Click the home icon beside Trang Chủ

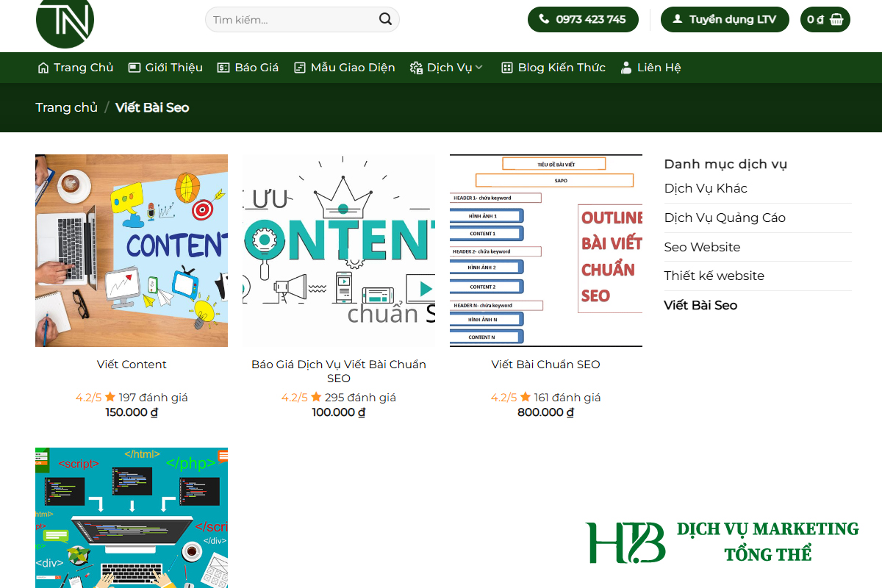tap(43, 67)
